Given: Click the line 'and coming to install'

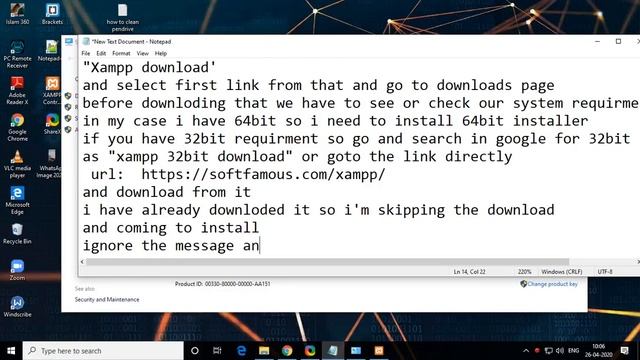Looking at the screenshot, I should tap(171, 228).
